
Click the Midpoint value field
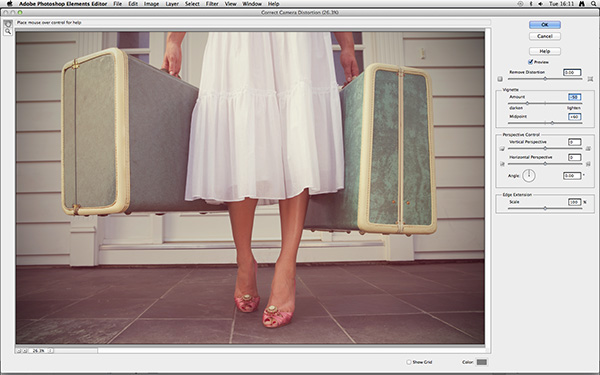point(574,117)
